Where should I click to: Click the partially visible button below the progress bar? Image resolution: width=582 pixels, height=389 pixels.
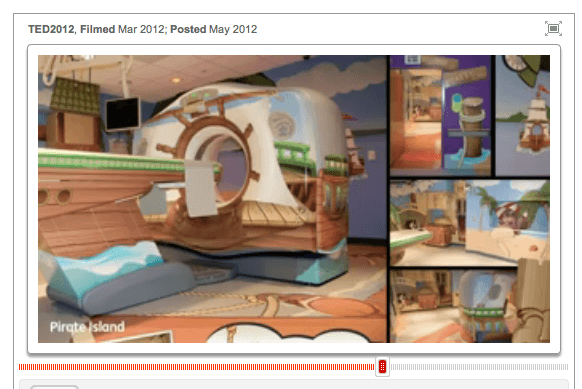click(54, 387)
